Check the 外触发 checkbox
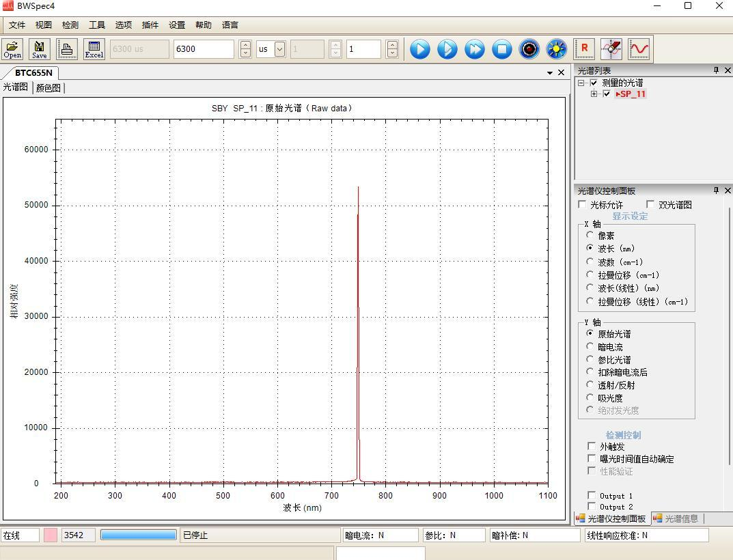This screenshot has width=733, height=560. coord(592,446)
